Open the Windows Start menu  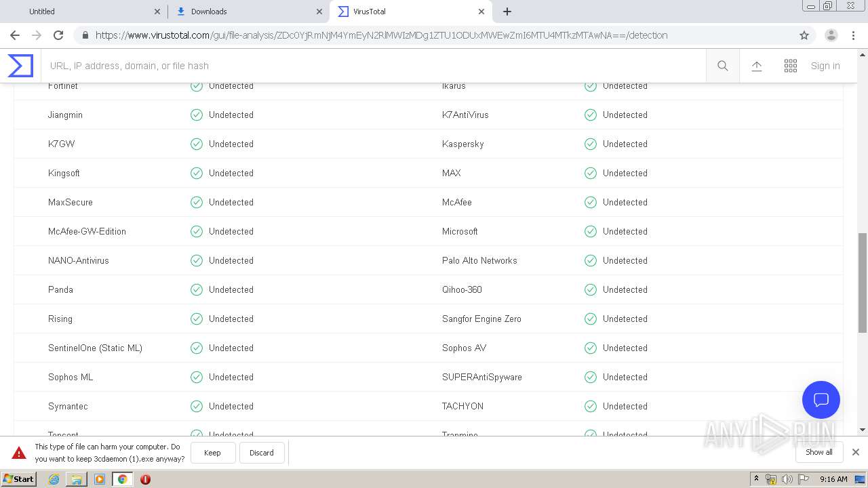tap(19, 479)
